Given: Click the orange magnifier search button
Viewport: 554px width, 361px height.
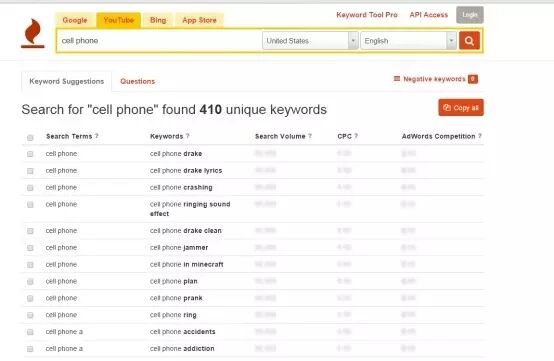Looking at the screenshot, I should tap(469, 41).
